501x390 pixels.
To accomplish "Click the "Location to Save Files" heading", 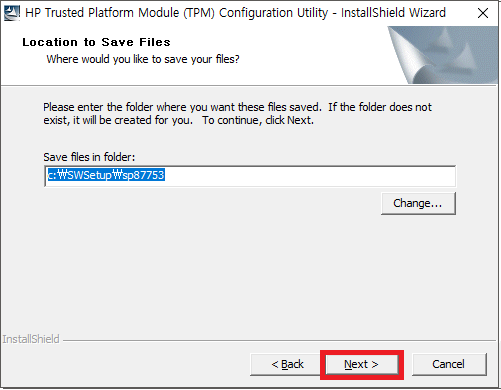I will point(96,42).
